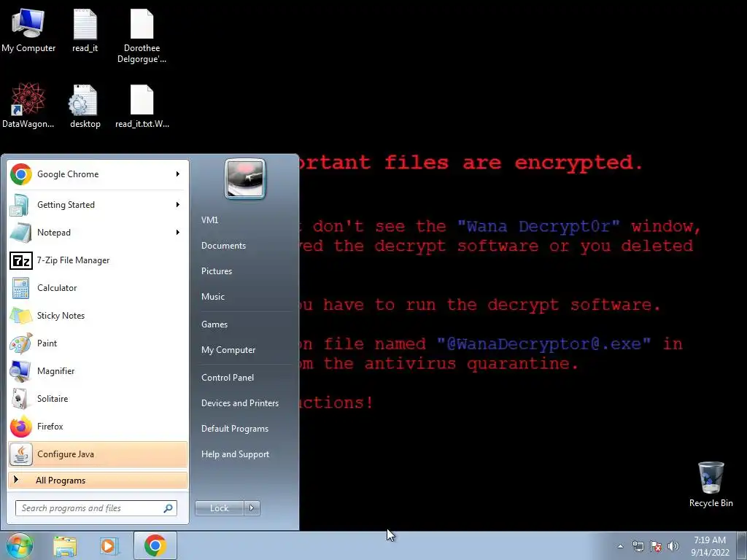Click the taskbar clock and date
Screen dimensions: 747x560
pyautogui.click(x=710, y=546)
